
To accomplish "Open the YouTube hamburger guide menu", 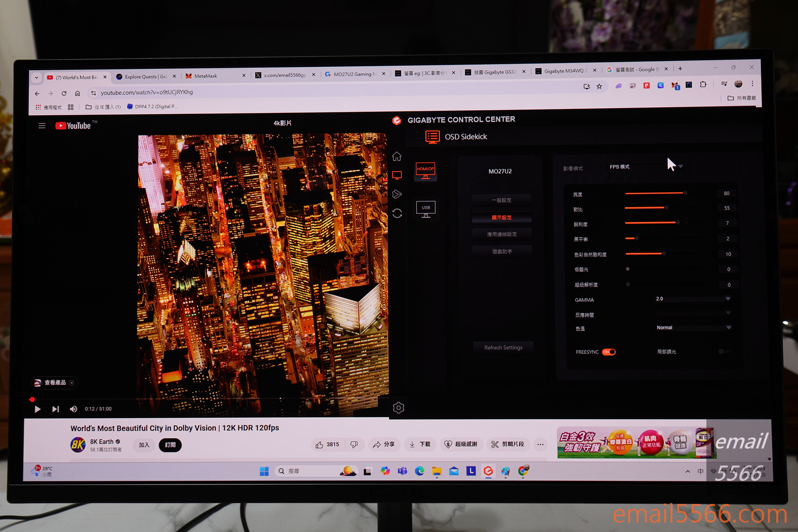I will click(x=42, y=126).
